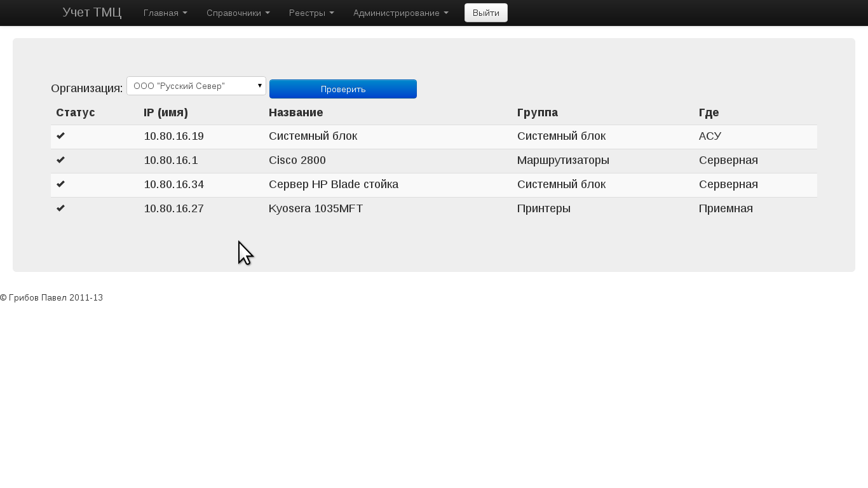
Task: Click status checkmark for 10.80.16.19
Action: [x=60, y=136]
